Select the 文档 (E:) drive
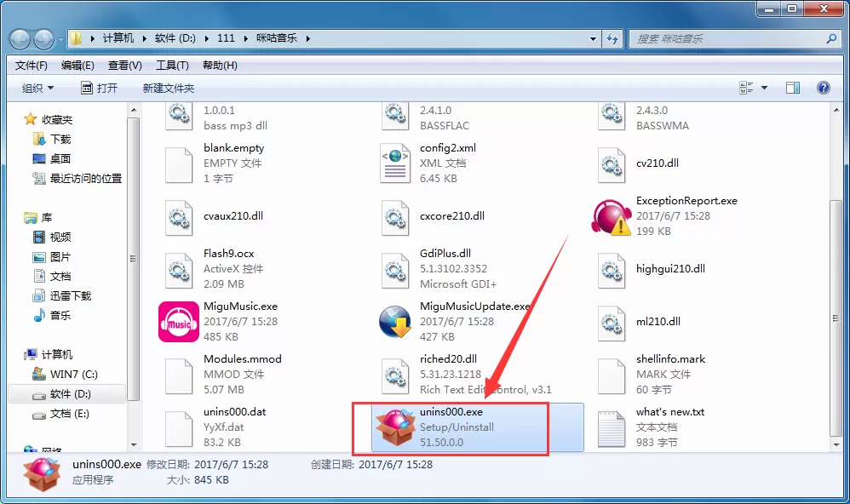Image resolution: width=850 pixels, height=504 pixels. [69, 414]
